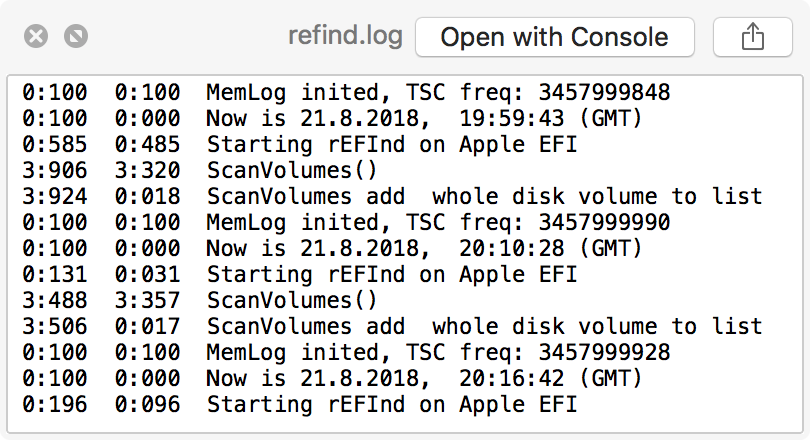Click the ScanVolumes() entry at 3:488

[291, 301]
